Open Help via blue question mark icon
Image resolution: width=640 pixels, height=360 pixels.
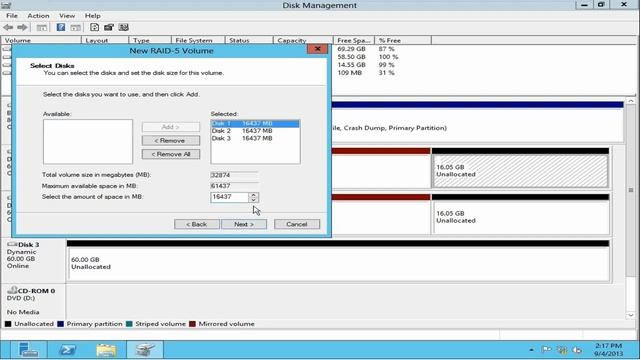(x=60, y=27)
